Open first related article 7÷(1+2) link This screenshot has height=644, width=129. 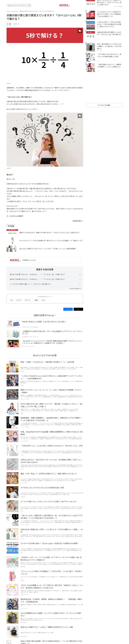click(45, 274)
